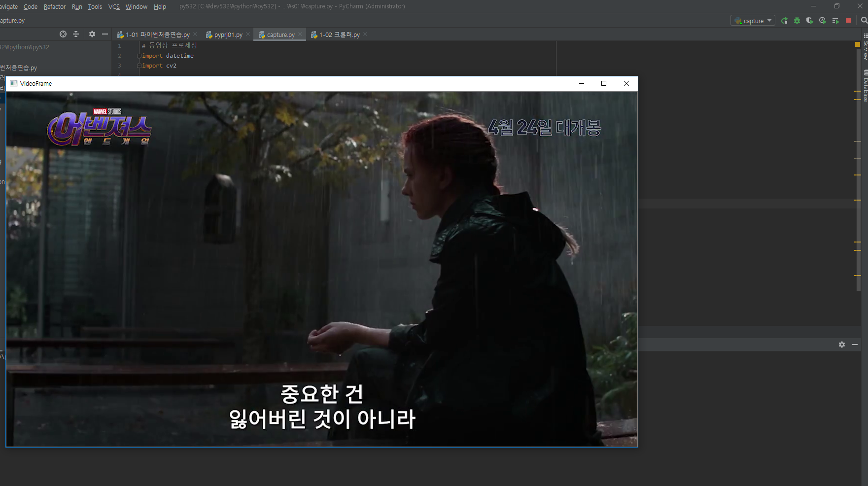
Task: Click the 'datetime' module name in code
Action: point(180,56)
